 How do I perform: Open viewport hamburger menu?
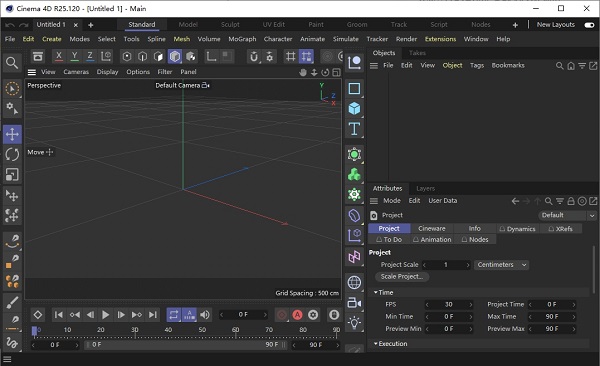[32, 72]
